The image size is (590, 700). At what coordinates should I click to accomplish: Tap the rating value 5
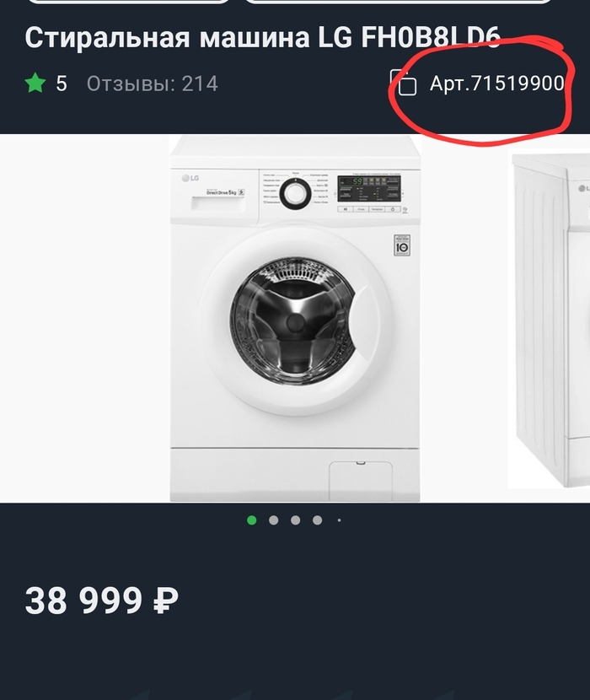(62, 83)
